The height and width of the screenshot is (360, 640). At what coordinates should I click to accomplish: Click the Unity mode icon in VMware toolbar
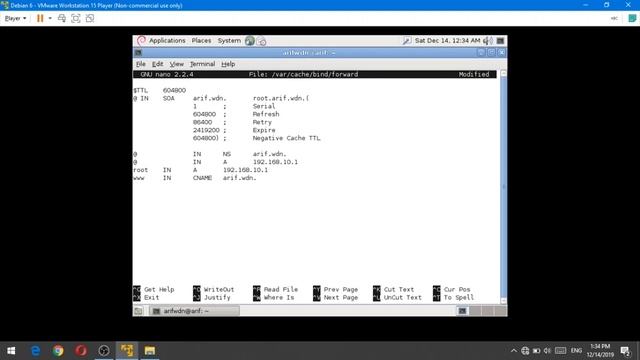point(90,18)
